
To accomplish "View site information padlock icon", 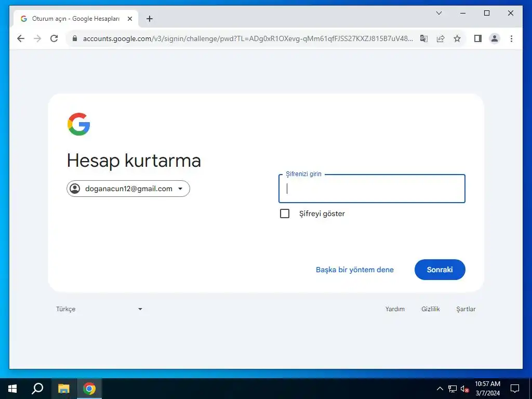I will point(75,38).
